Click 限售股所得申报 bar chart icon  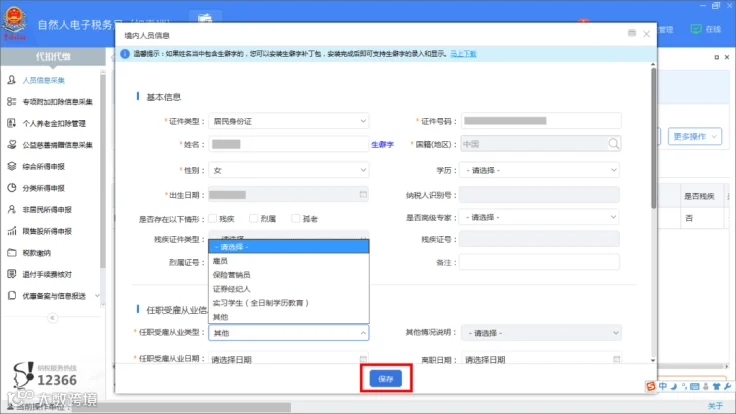(x=12, y=231)
